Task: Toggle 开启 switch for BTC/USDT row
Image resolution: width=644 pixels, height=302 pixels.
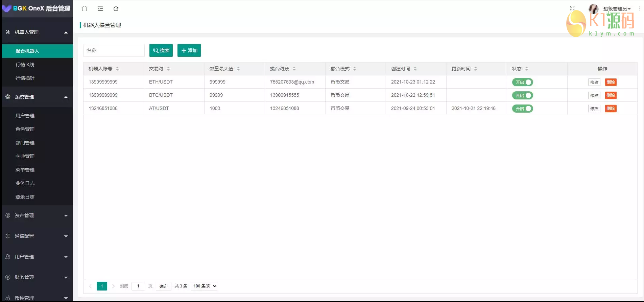Action: click(x=522, y=95)
